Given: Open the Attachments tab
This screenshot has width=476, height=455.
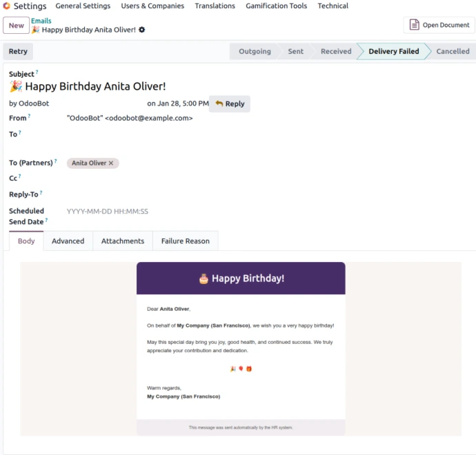Looking at the screenshot, I should 123,241.
